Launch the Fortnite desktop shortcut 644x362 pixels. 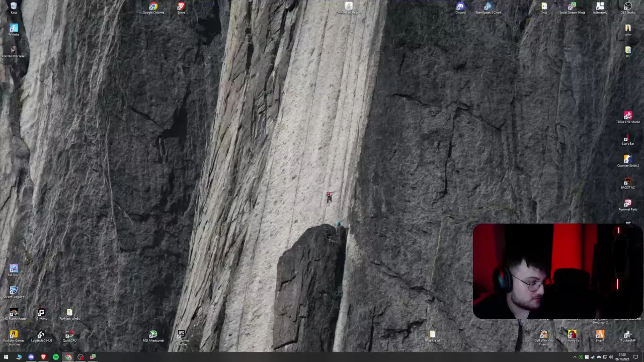(x=14, y=30)
